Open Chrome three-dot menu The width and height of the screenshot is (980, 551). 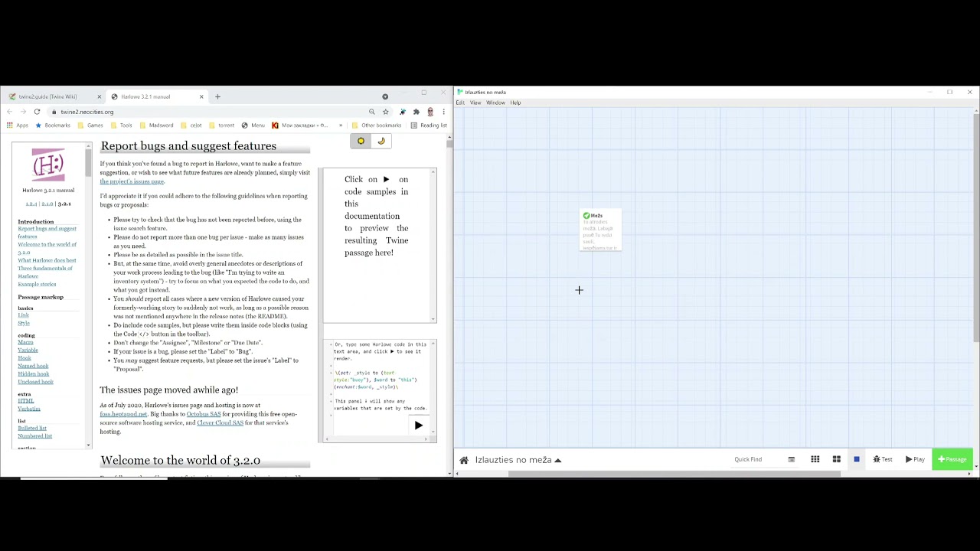pyautogui.click(x=443, y=112)
